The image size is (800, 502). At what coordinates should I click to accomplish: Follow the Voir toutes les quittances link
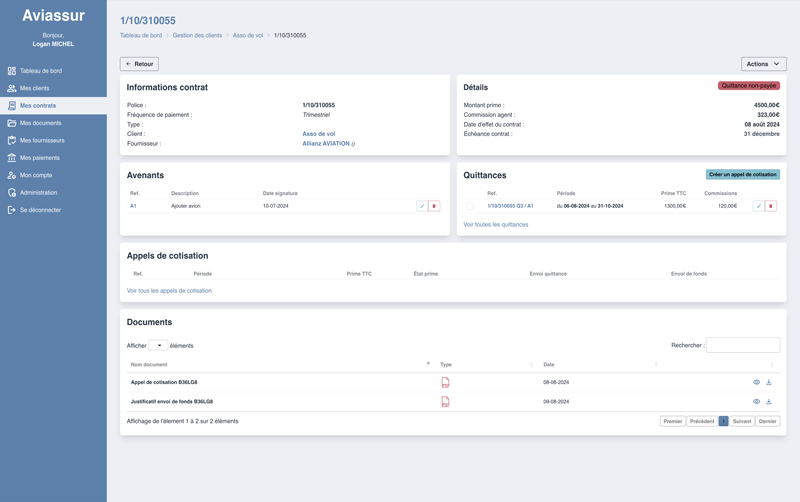coord(496,225)
